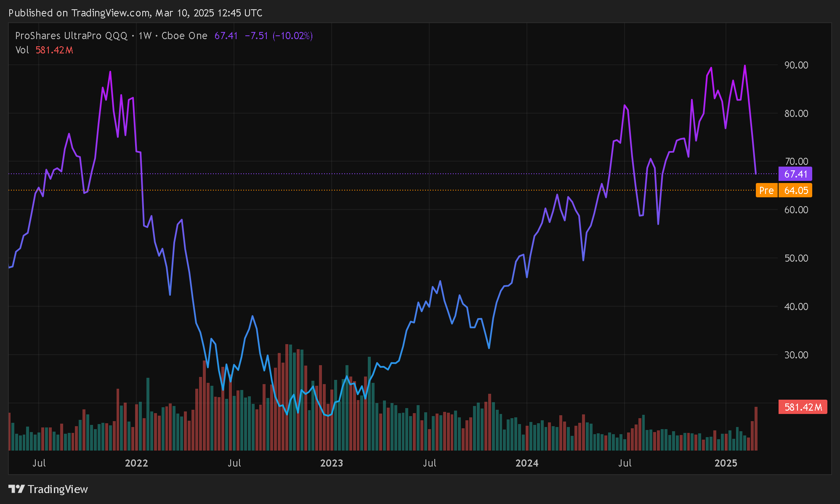This screenshot has height=504, width=840.
Task: Click the orange Pre label tag
Action: tap(766, 191)
